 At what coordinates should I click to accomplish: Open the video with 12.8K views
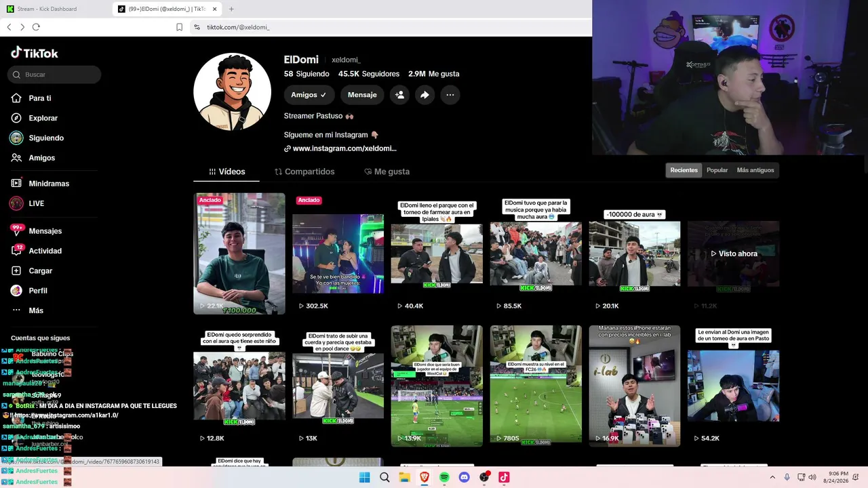tap(239, 386)
